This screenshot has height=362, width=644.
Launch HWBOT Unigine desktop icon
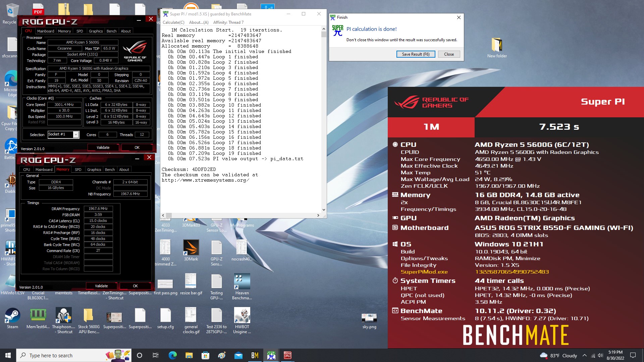242,321
